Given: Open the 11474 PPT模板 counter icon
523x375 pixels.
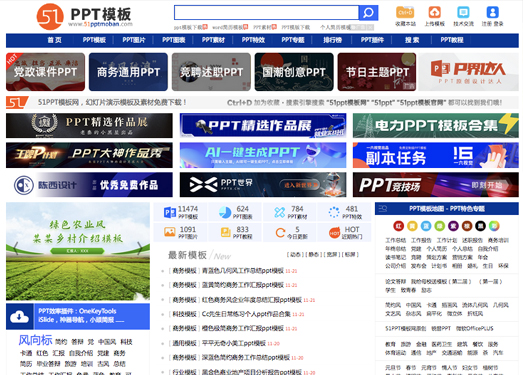Looking at the screenshot, I should point(170,212).
